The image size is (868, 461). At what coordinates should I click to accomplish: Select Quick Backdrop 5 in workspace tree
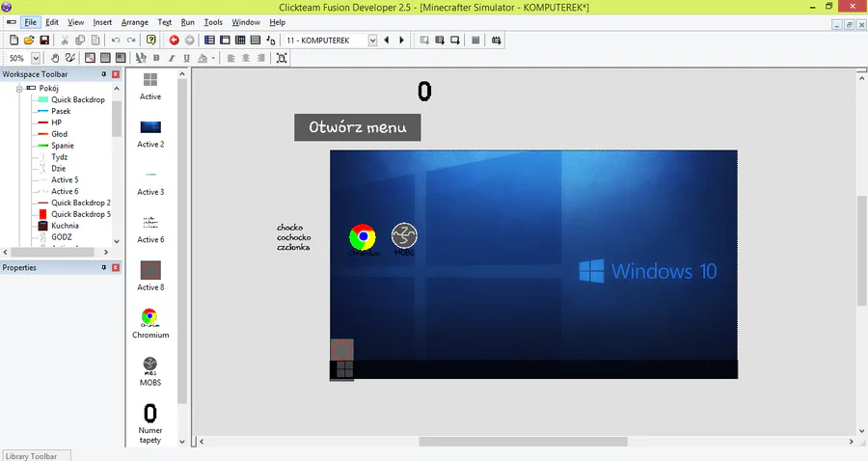(x=81, y=213)
